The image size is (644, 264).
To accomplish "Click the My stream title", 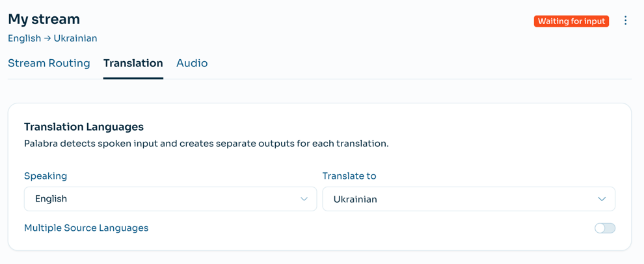I will (x=44, y=19).
